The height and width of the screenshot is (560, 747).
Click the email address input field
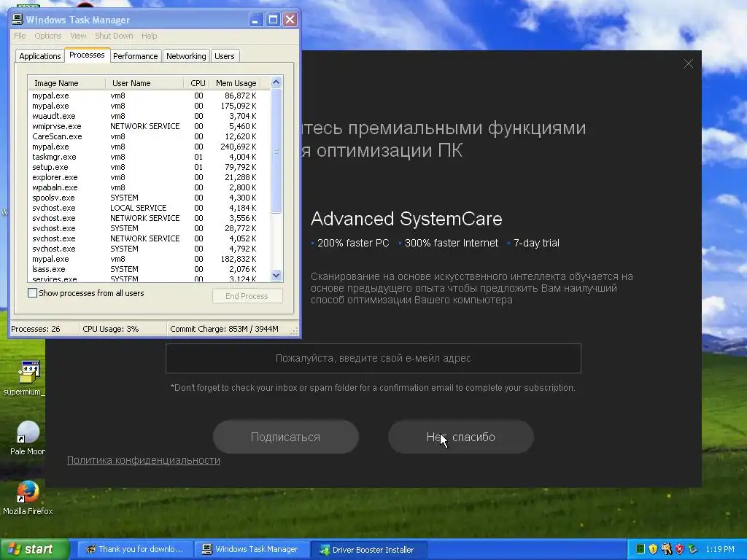[x=373, y=358]
